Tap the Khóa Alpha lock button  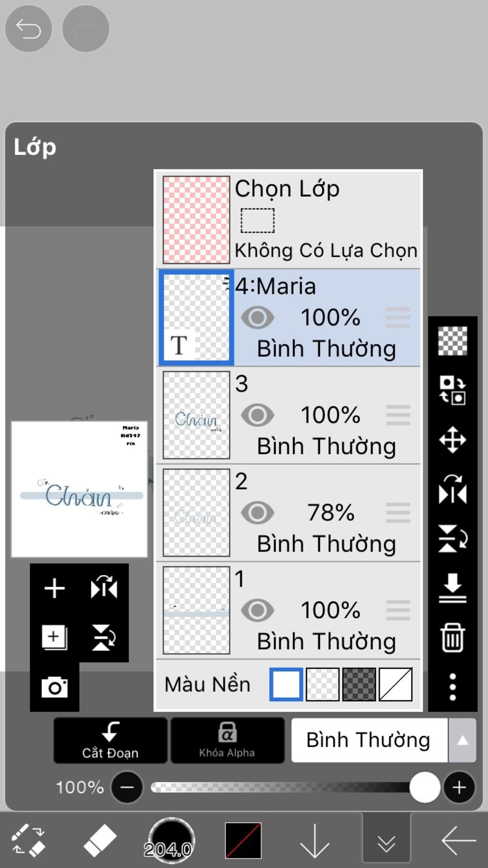[227, 740]
